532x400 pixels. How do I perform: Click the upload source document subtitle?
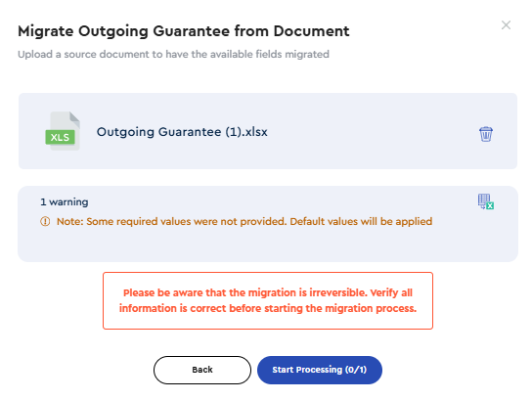click(173, 55)
